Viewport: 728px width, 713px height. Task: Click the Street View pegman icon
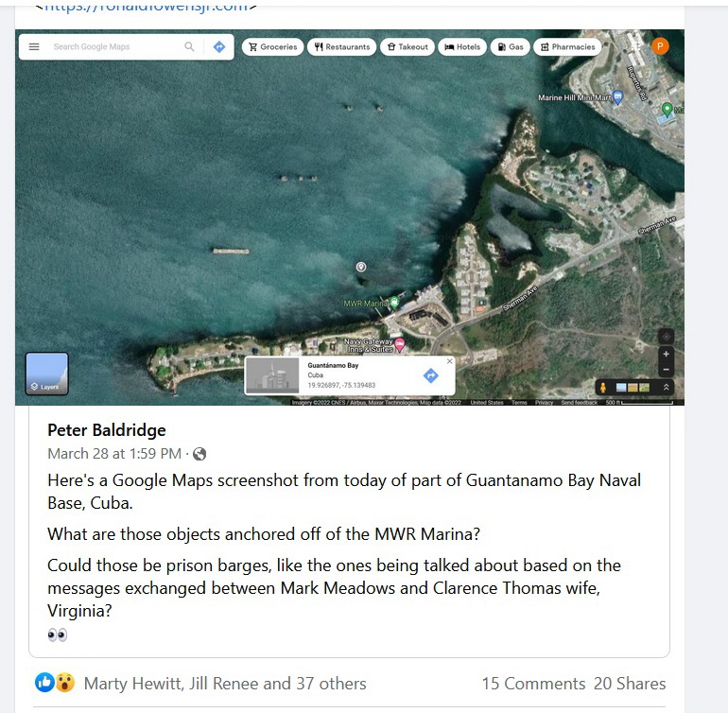click(x=603, y=388)
